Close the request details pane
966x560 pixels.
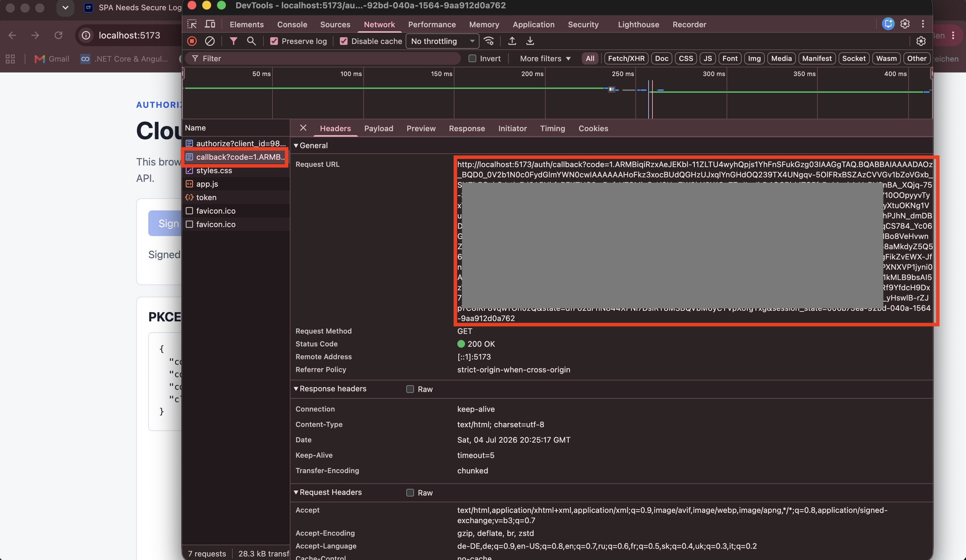click(303, 128)
